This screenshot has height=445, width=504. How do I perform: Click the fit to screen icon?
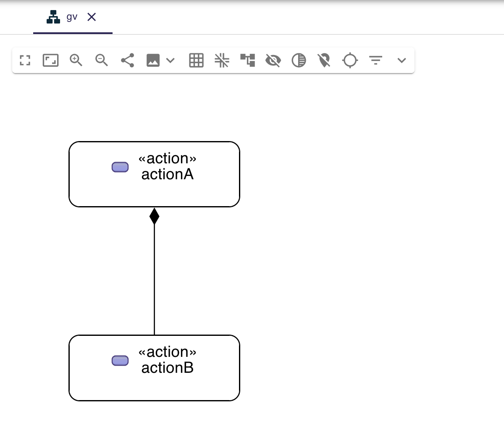[x=50, y=60]
